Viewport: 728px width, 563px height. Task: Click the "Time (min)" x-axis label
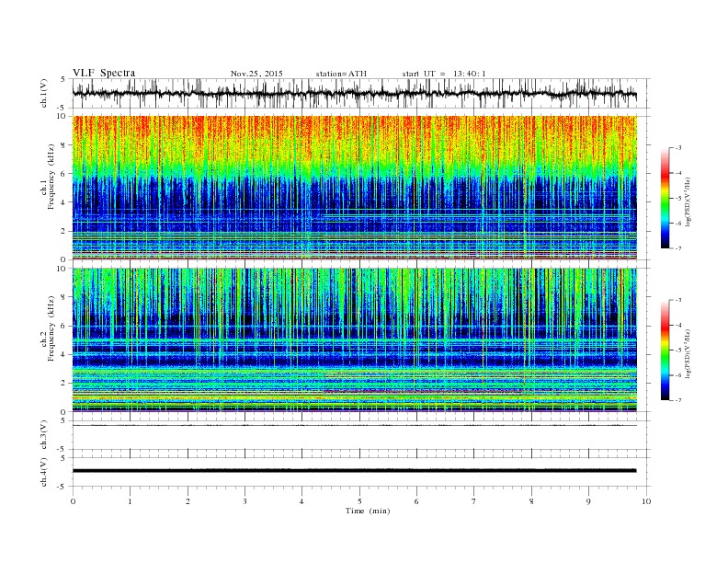[x=368, y=511]
